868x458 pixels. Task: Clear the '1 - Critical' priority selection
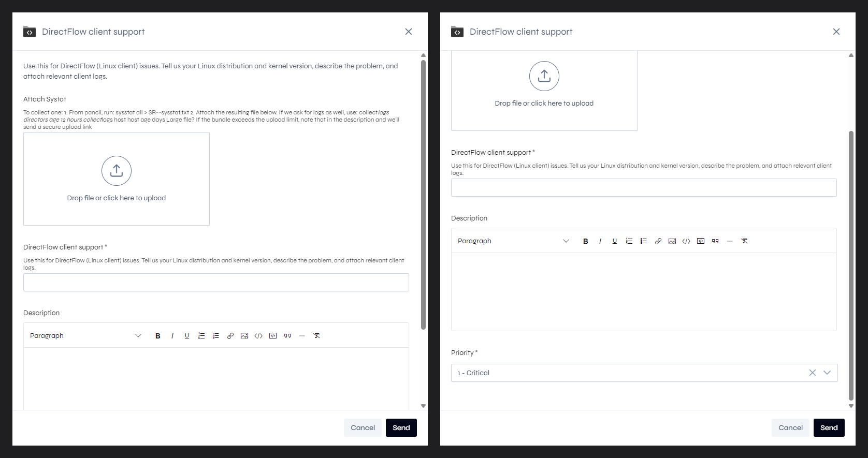(813, 373)
